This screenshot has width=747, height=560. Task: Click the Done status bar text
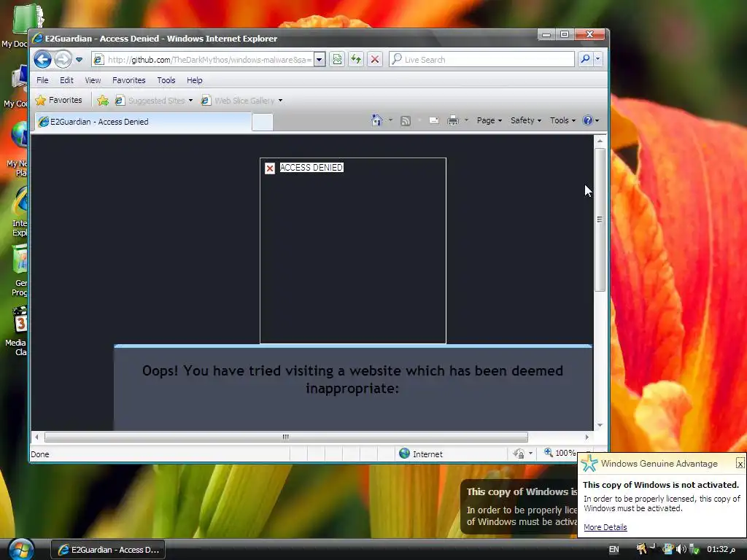pos(40,454)
